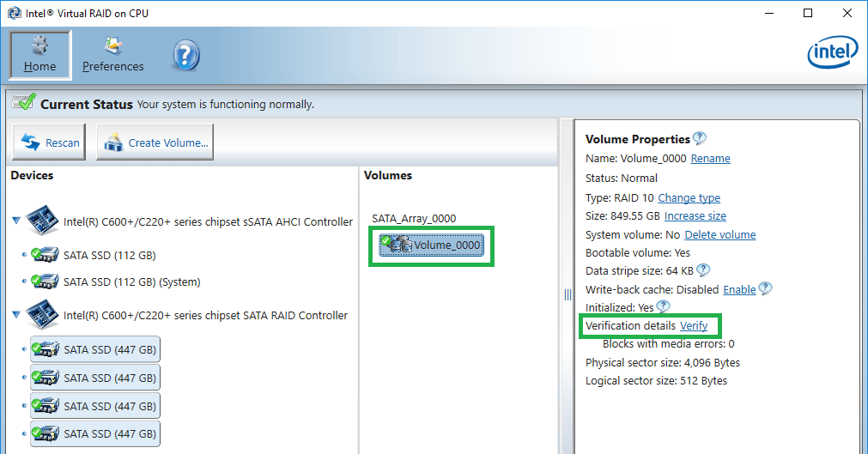Open the Preferences tab

[112, 55]
